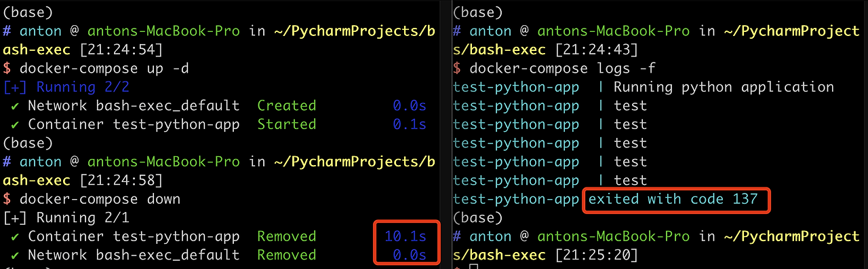Click the "[21:24:54]" timestamp in left pane
The height and width of the screenshot is (269, 868).
(121, 50)
